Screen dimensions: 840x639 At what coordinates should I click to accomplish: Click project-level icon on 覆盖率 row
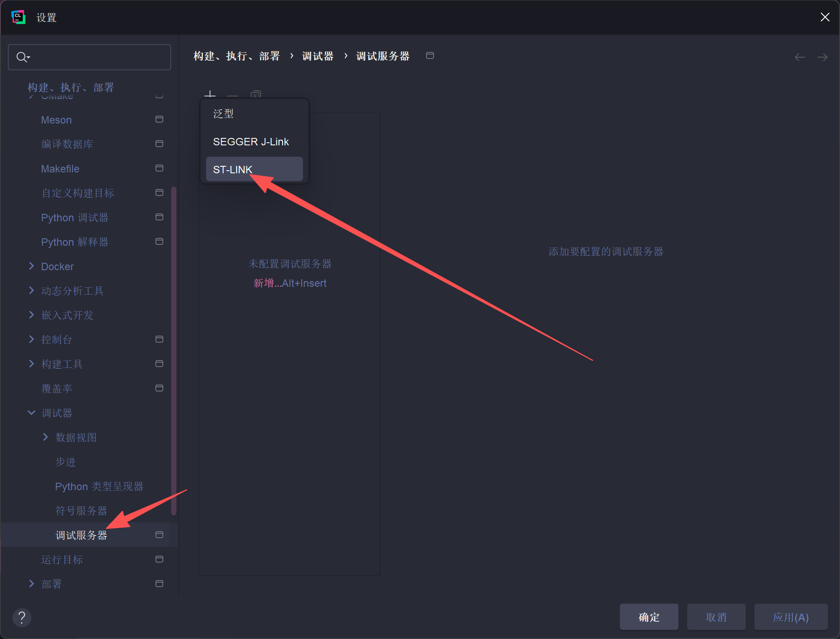159,388
